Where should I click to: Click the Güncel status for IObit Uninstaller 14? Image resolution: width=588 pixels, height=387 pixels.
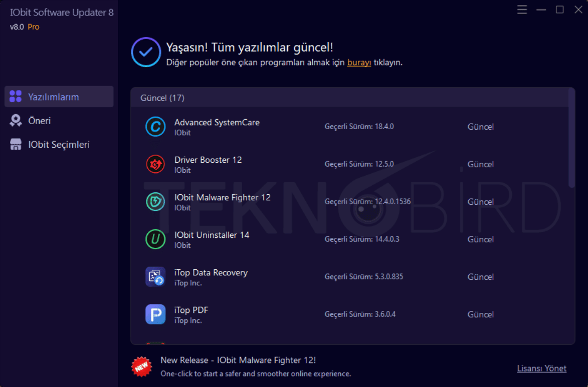480,239
